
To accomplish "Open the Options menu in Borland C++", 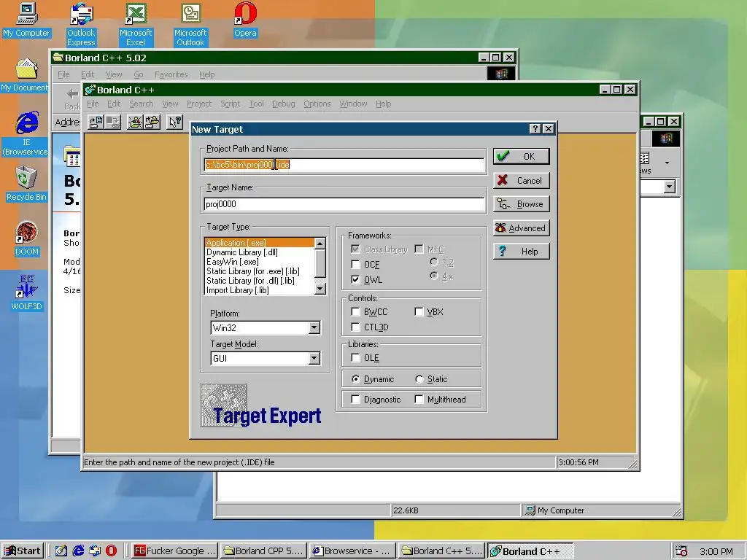I will (x=317, y=104).
